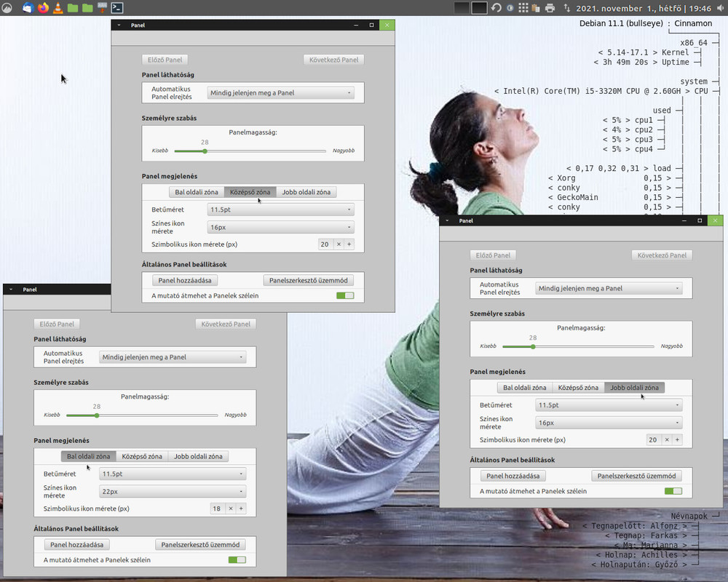This screenshot has width=728, height=582.
Task: Open window menu arrow of lower-left Panel window
Action: click(x=11, y=289)
